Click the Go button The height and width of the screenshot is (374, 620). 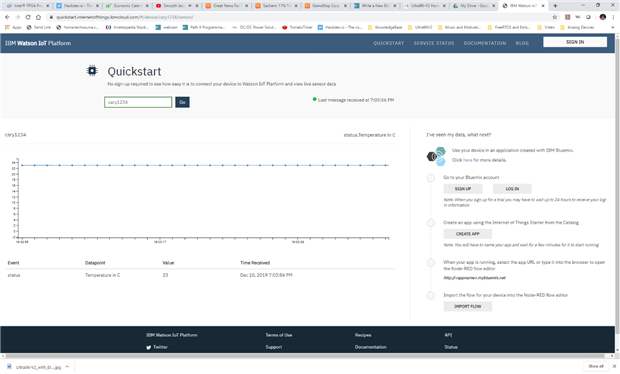click(182, 102)
